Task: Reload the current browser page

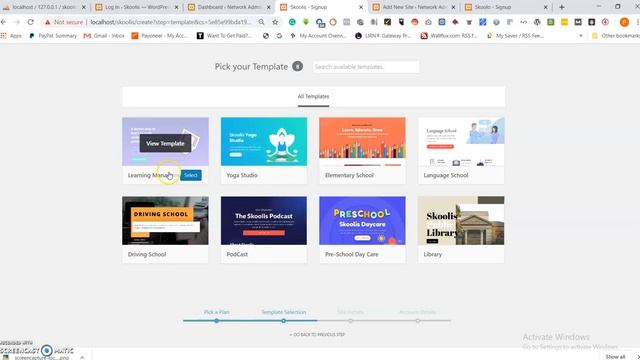Action: coord(31,22)
